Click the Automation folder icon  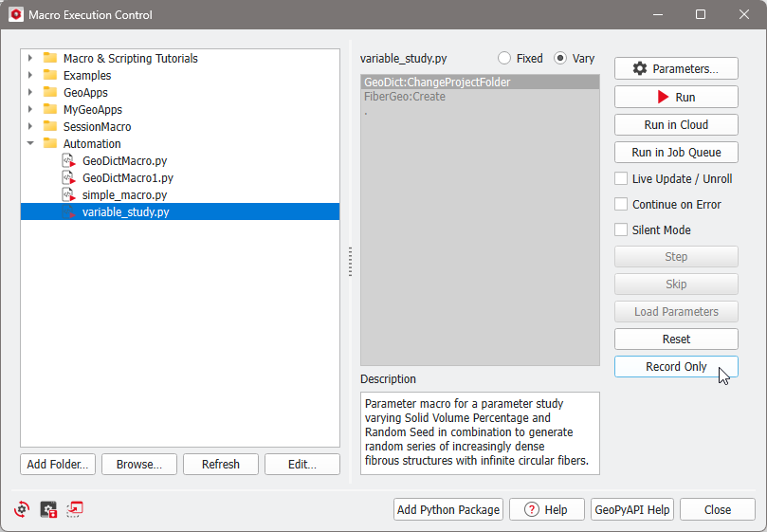pos(50,143)
